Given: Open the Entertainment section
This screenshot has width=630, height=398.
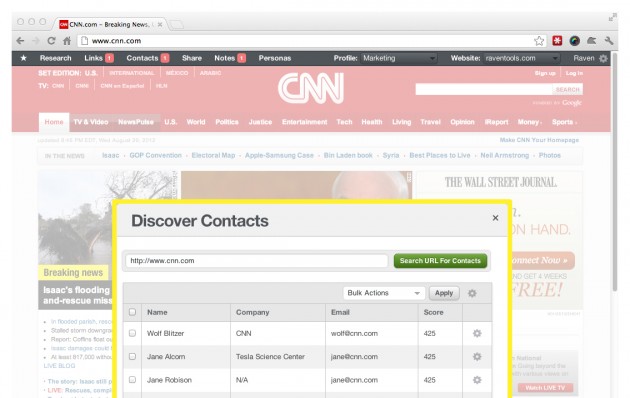Looking at the screenshot, I should [305, 122].
